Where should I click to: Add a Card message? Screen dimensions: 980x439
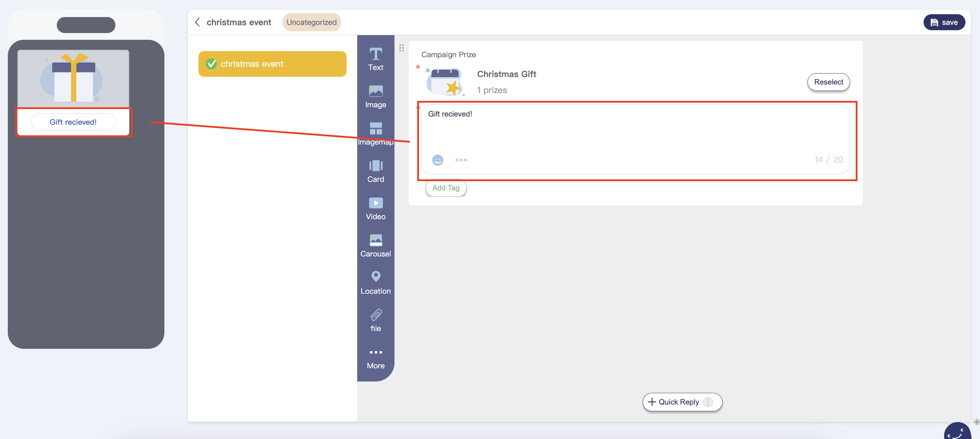point(376,171)
